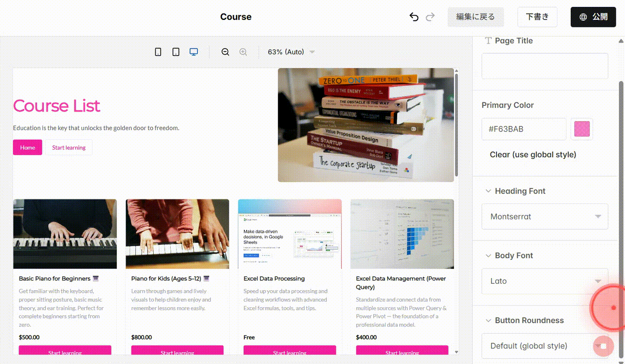Click the Basic Piano for Beginners thumbnail

[65, 234]
